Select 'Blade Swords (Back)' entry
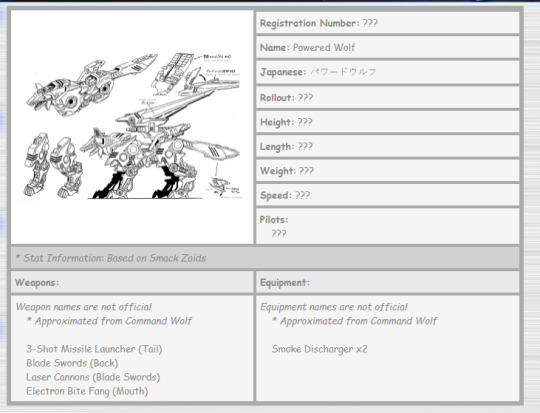 point(72,363)
